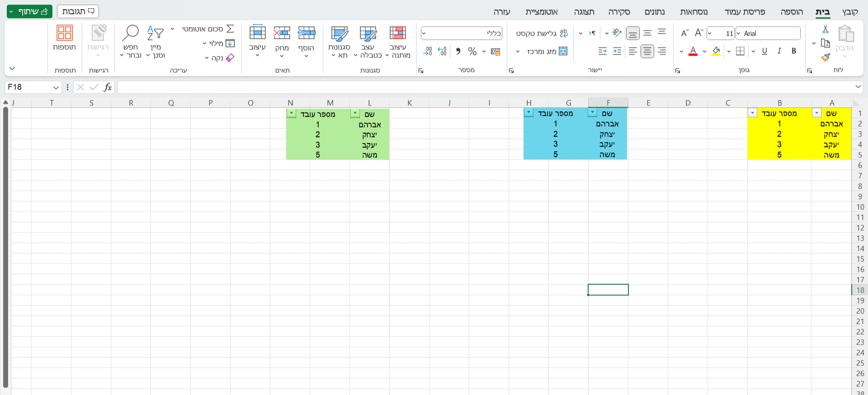The width and height of the screenshot is (868, 395).
Task: Click the fx Insert Function icon
Action: click(x=108, y=87)
